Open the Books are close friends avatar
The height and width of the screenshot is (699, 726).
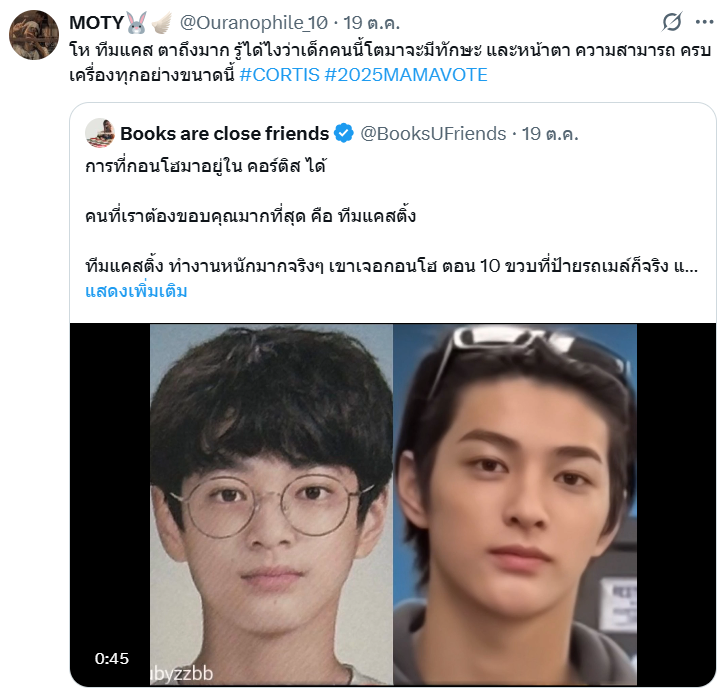point(100,133)
